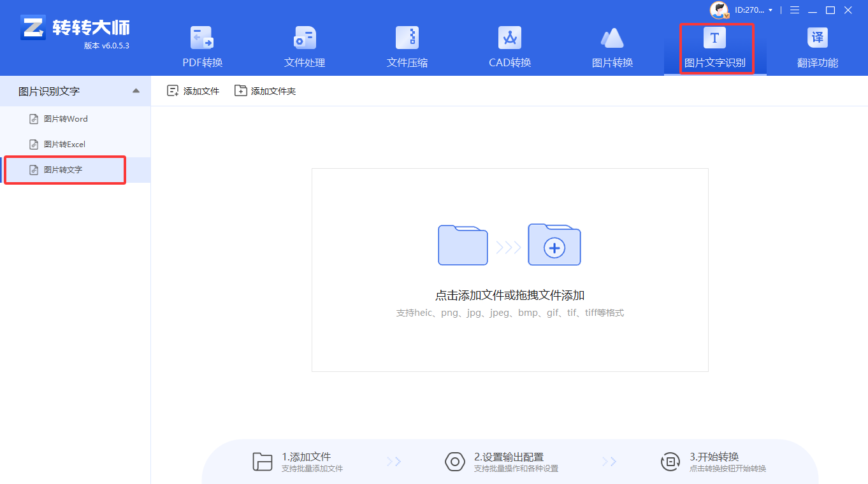Switch to the 文件处理 tab label
868x484 pixels.
tap(305, 62)
